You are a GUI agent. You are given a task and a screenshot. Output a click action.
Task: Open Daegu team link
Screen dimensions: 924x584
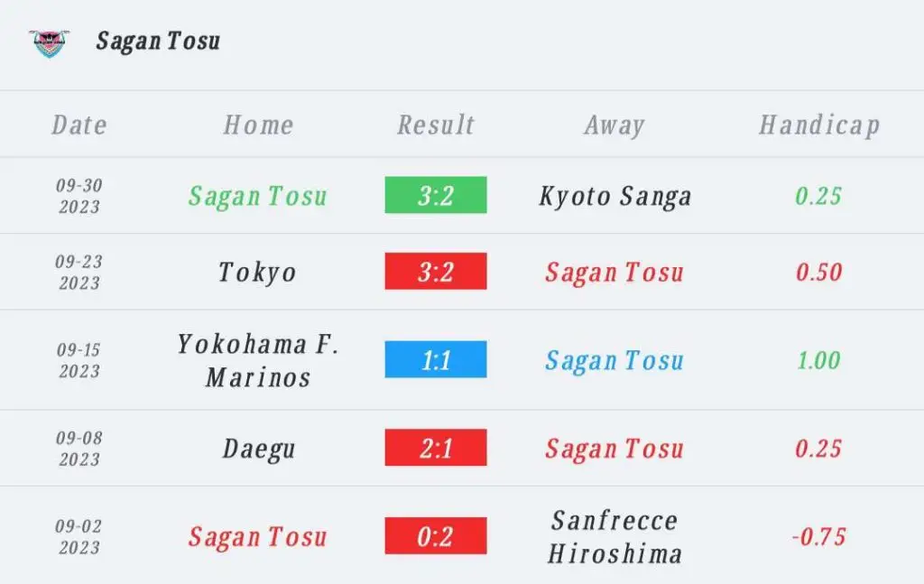pos(258,449)
